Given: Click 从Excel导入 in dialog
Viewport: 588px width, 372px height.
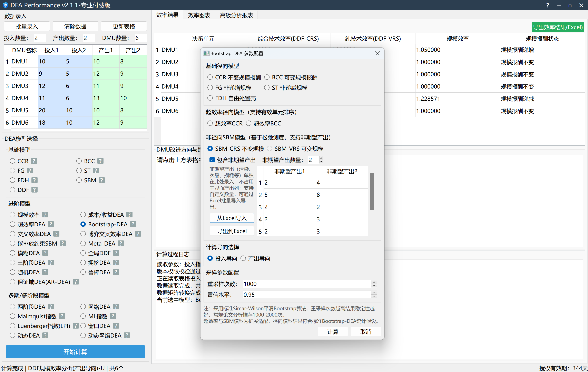Looking at the screenshot, I should tap(232, 218).
